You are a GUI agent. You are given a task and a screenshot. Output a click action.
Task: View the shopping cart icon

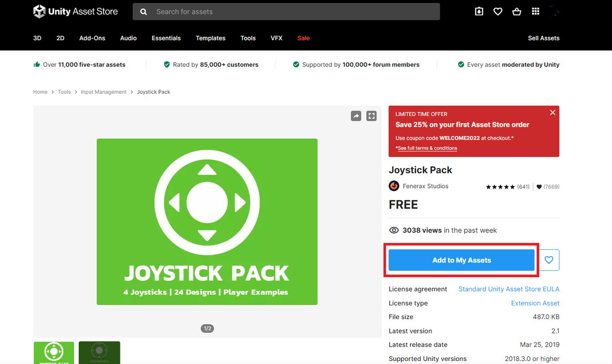517,11
